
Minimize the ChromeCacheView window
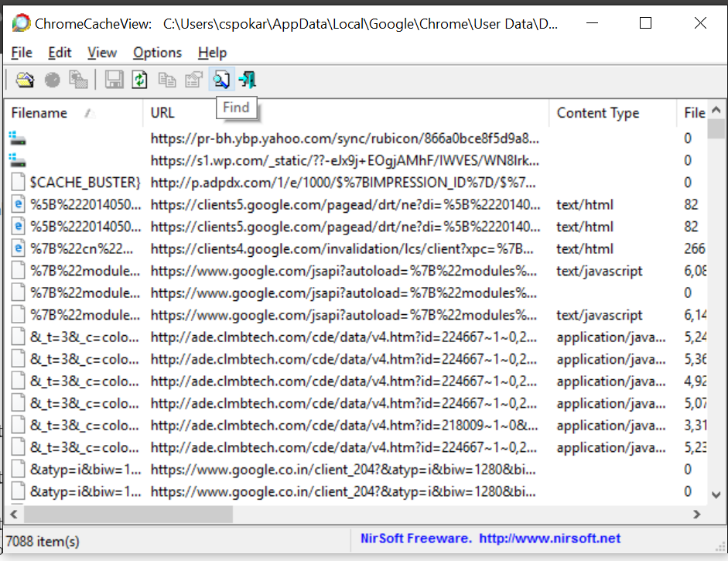click(592, 22)
